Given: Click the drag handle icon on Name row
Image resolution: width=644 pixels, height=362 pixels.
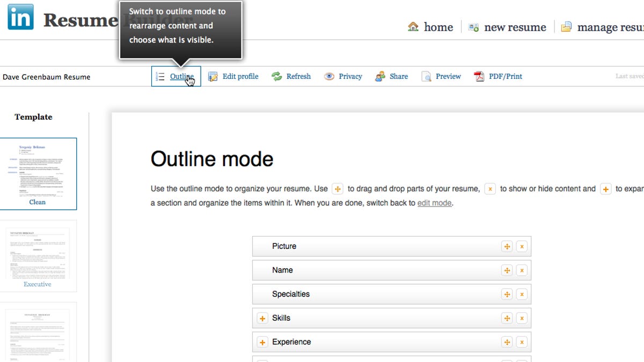Looking at the screenshot, I should point(507,270).
